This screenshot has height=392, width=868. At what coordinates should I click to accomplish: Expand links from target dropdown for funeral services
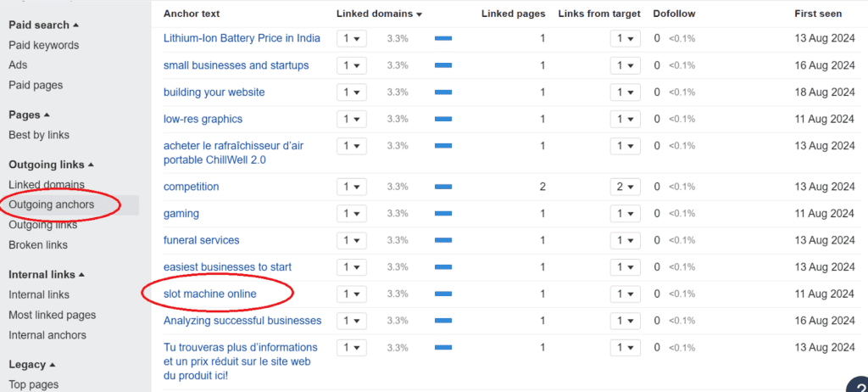625,240
